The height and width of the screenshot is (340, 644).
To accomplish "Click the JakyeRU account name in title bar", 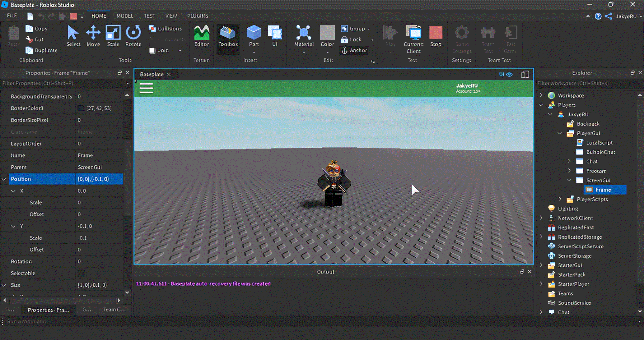I will [x=626, y=16].
